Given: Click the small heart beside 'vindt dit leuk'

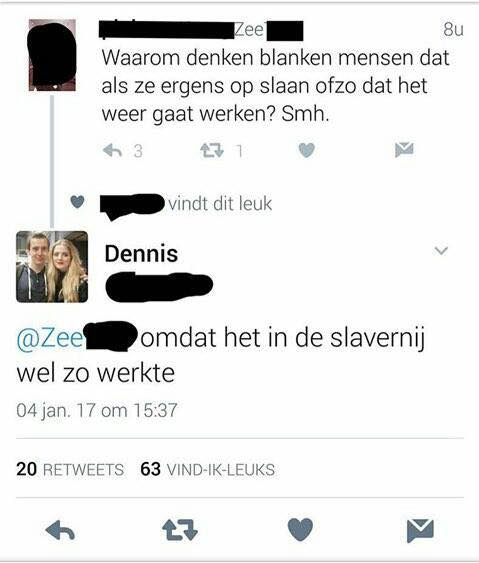Looking at the screenshot, I should 78,202.
